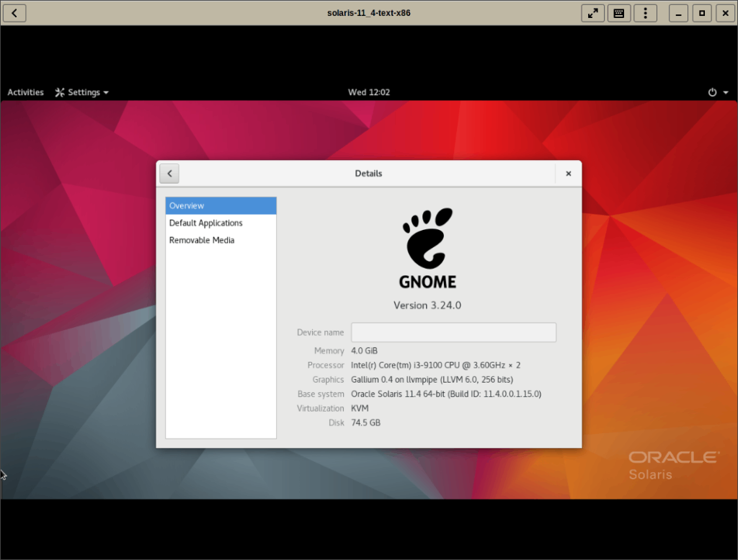Screen dimensions: 738x560
Task: Click the Version 3.24.0 text
Action: [427, 306]
